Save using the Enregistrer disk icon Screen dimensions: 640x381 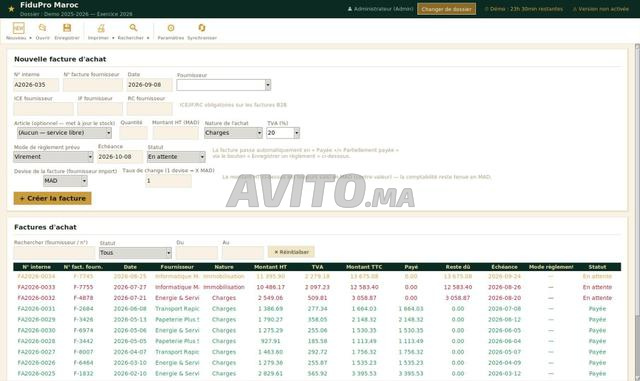pyautogui.click(x=67, y=28)
